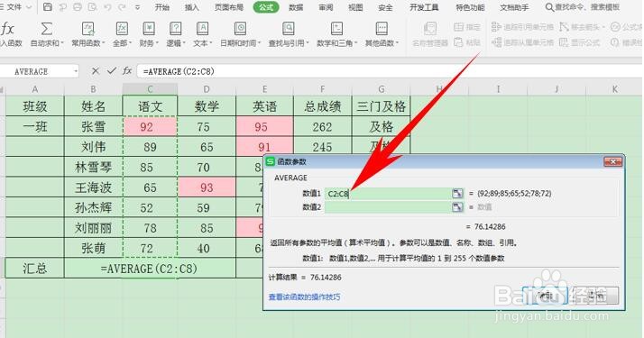Click the cell containing 三门及格 header
Viewport: 644px width, 338px height.
tap(382, 106)
